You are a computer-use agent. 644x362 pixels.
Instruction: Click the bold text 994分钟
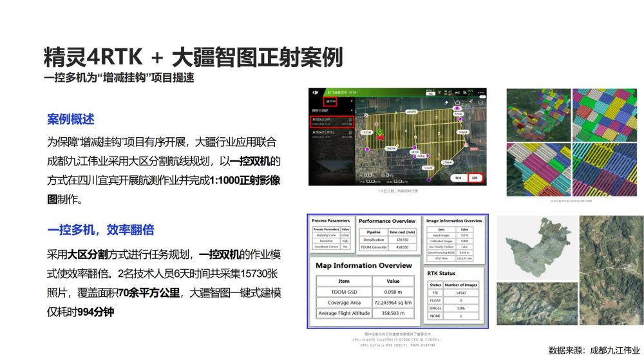click(96, 312)
